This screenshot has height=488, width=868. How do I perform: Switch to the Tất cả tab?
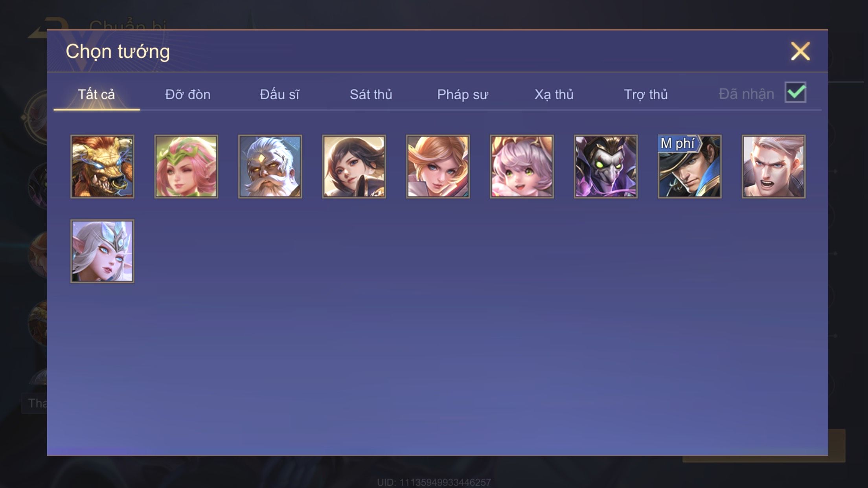pyautogui.click(x=96, y=94)
